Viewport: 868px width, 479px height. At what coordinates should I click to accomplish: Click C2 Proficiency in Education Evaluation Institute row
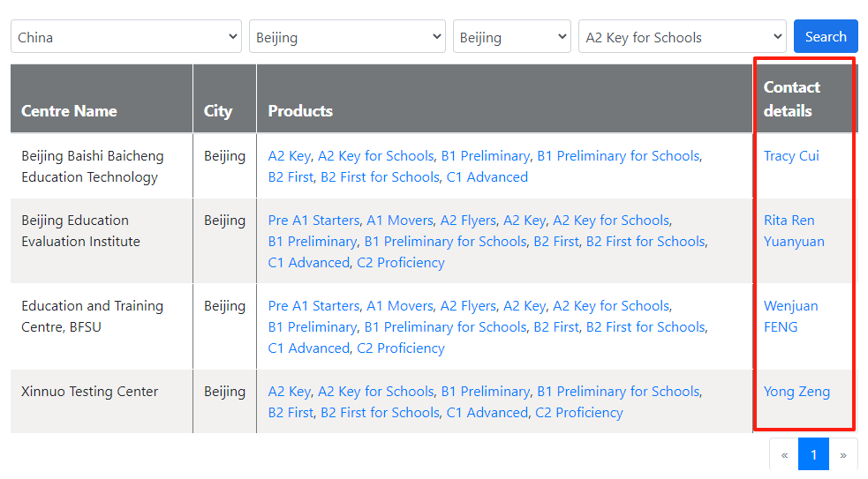pos(401,263)
